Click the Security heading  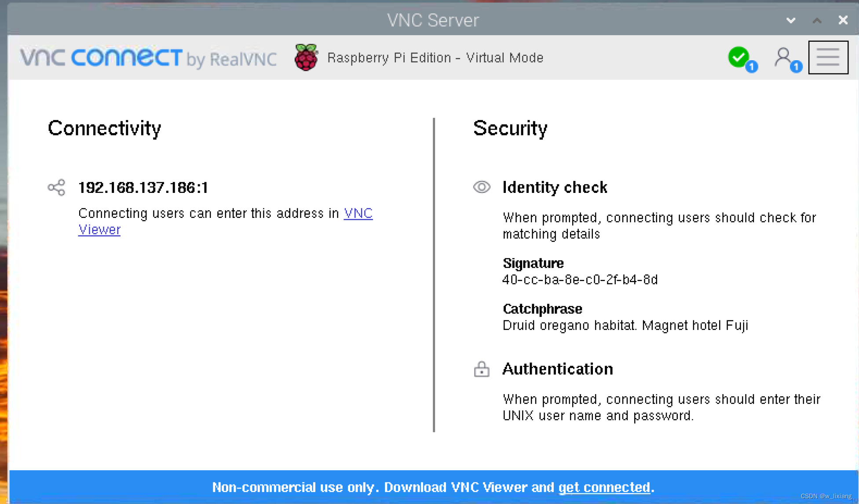510,128
